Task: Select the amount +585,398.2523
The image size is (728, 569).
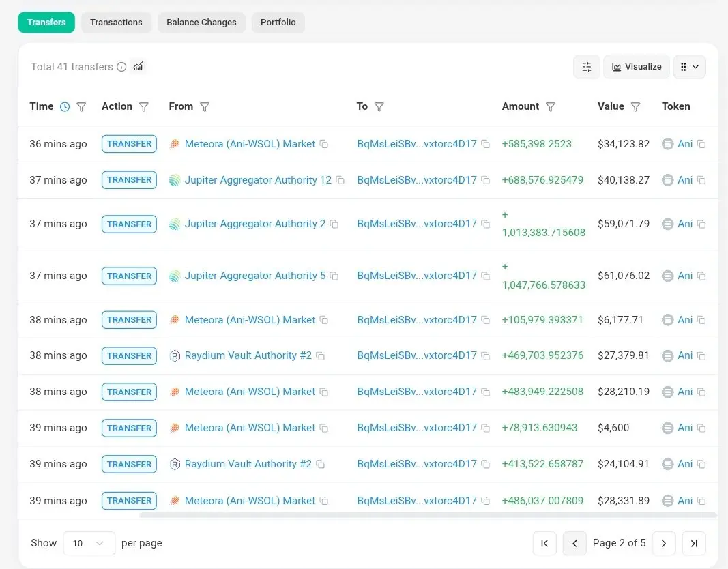Action: 537,144
